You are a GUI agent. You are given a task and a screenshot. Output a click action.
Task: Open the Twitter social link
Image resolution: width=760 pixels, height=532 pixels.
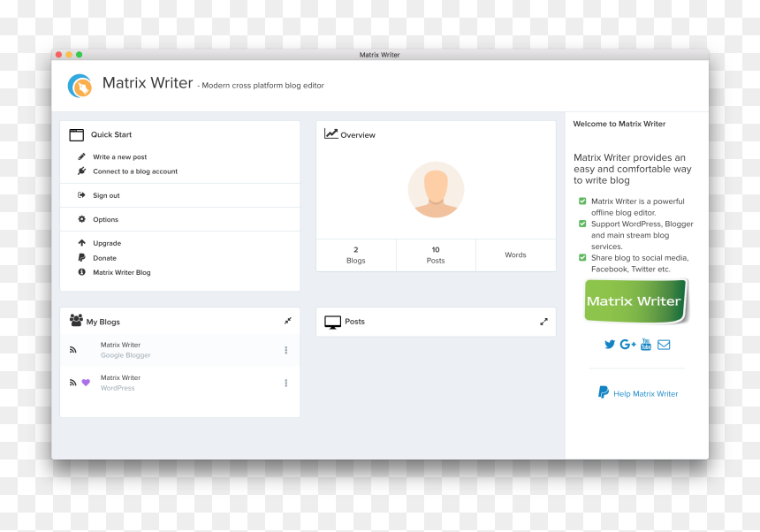coord(610,345)
